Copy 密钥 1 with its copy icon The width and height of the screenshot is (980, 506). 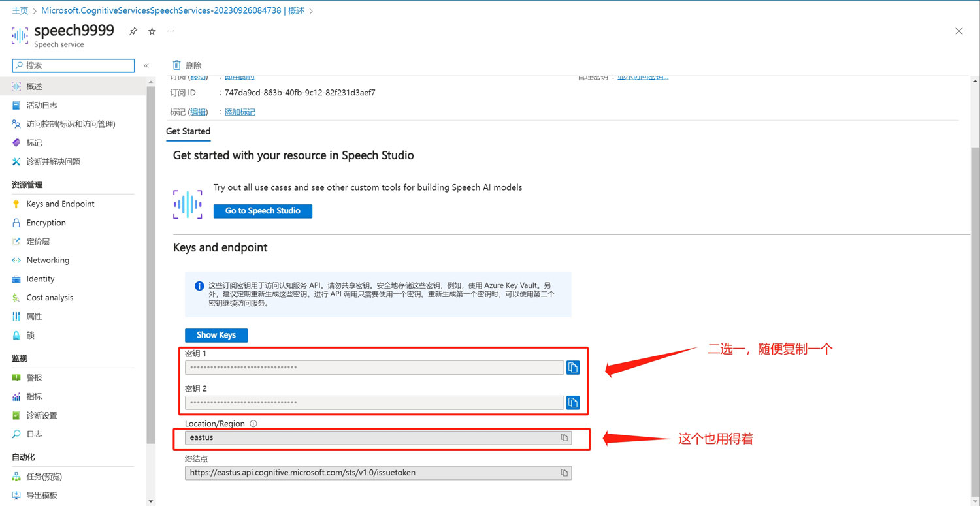[573, 368]
